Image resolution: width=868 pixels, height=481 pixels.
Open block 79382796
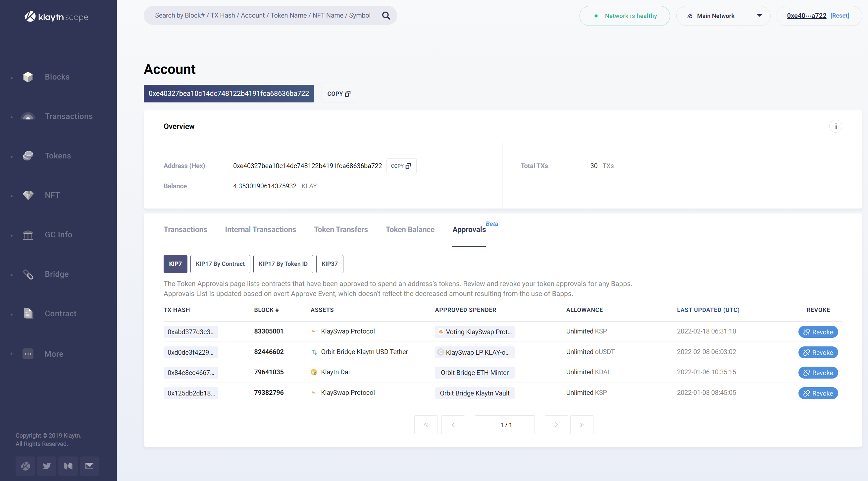coord(269,392)
